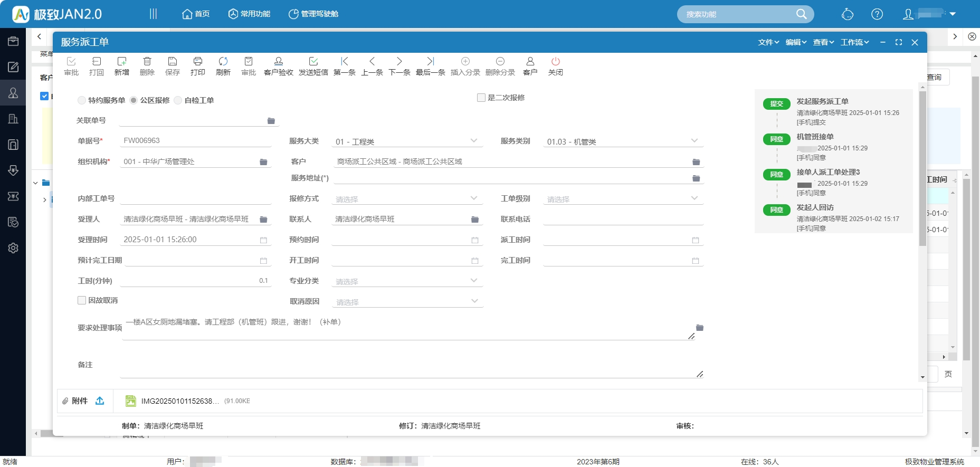Viewport: 980px width, 467px height.
Task: Enable the 因故取消 checkbox
Action: (82, 300)
